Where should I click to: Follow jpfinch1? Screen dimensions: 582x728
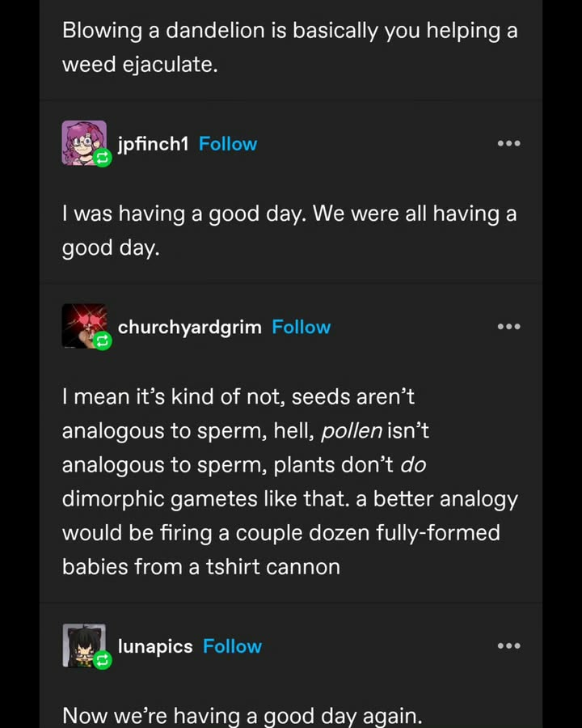tap(228, 144)
